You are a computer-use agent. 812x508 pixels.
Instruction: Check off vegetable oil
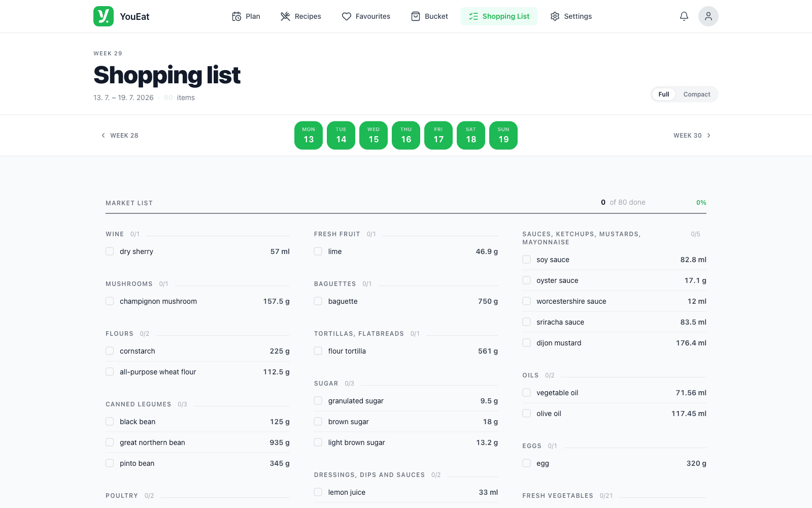coord(527,393)
